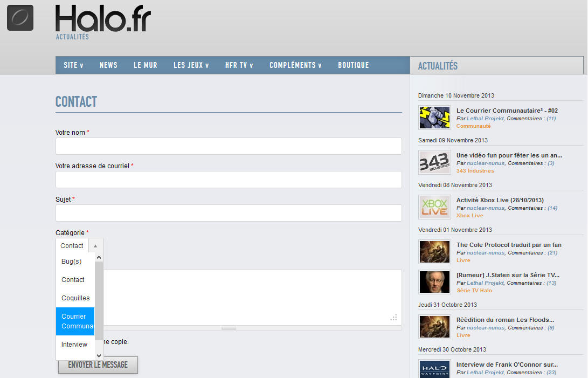
Task: Open Les Floods reissue article thumbnail
Action: (434, 327)
